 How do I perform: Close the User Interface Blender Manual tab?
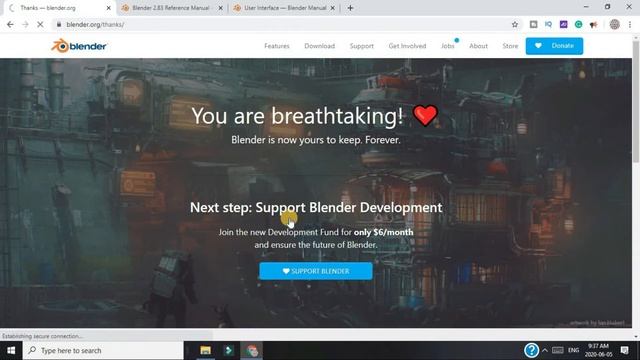pyautogui.click(x=333, y=8)
